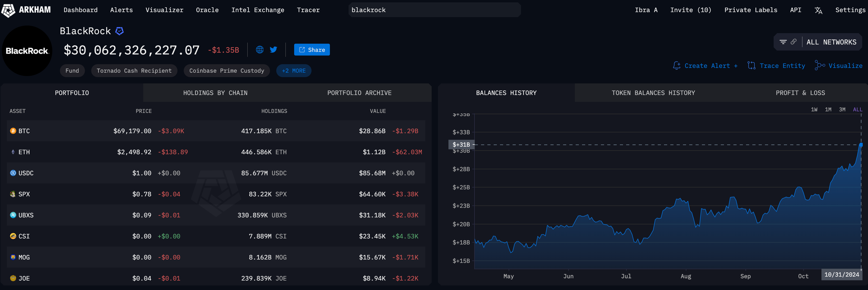This screenshot has width=868, height=290.
Task: Switch to BALANCES HISTORY tab
Action: (x=506, y=93)
